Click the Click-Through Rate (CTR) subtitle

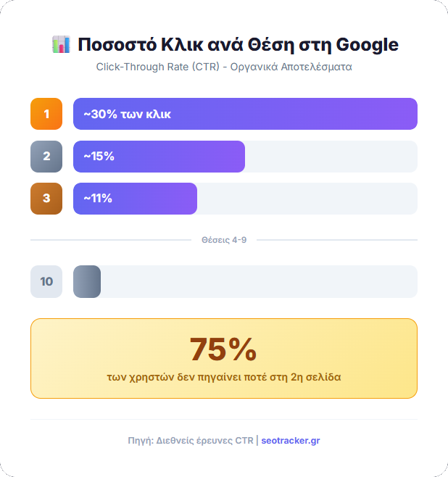(x=224, y=67)
